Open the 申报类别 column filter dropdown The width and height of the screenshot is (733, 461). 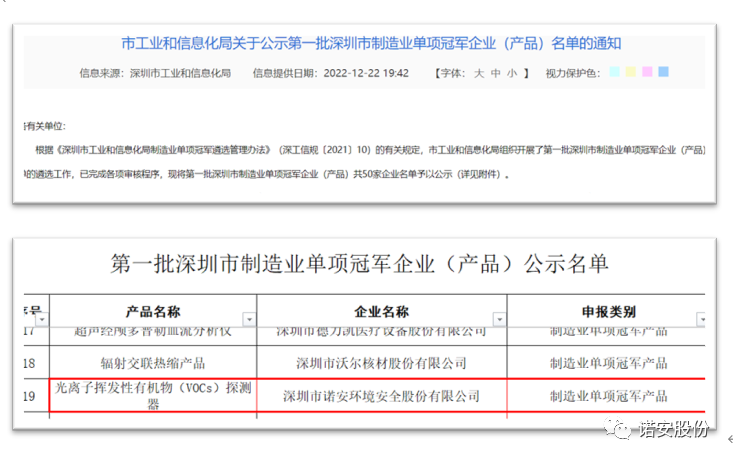tap(701, 319)
